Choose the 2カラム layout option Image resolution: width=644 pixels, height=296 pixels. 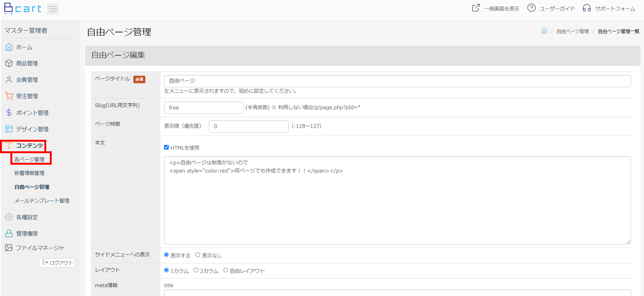pyautogui.click(x=196, y=270)
